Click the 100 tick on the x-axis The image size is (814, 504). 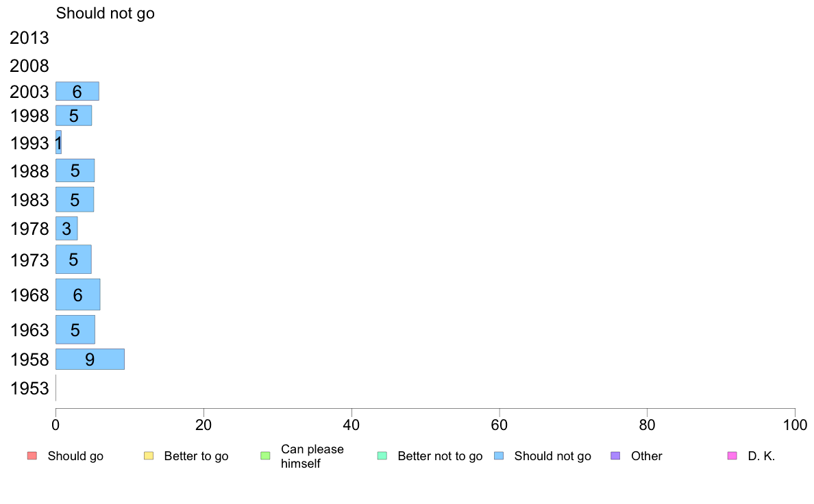(x=795, y=425)
